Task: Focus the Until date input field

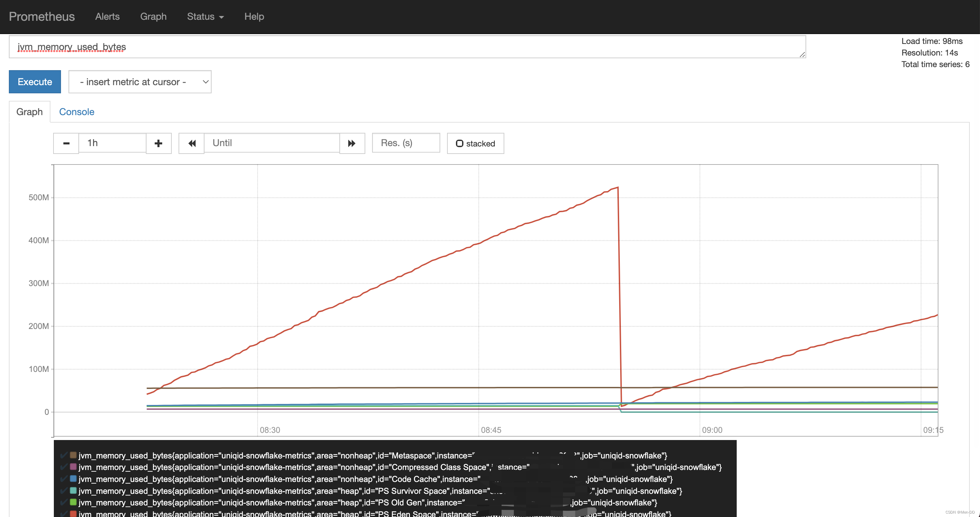Action: tap(272, 143)
